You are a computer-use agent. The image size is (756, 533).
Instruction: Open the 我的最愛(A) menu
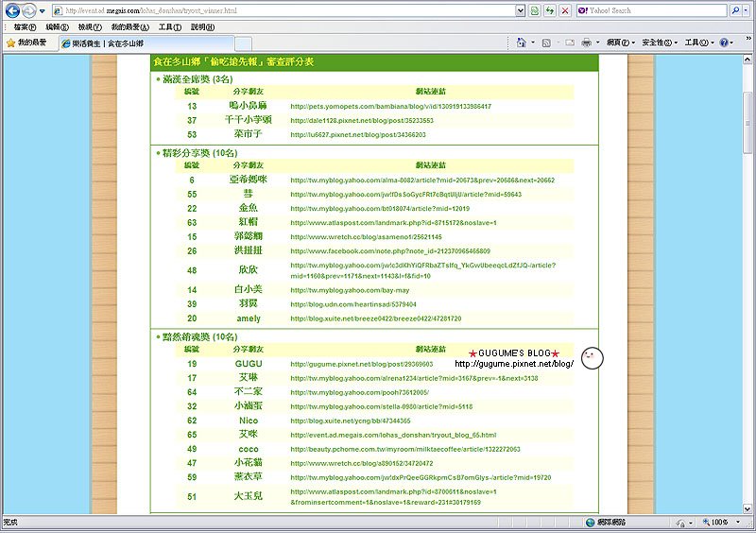[129, 27]
